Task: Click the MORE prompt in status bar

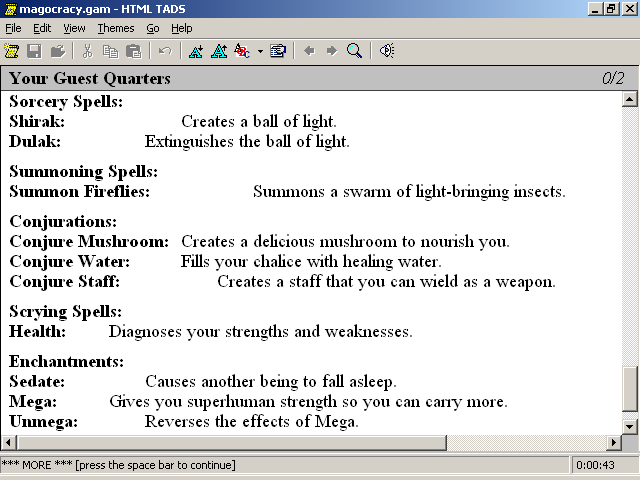Action: pos(120,465)
